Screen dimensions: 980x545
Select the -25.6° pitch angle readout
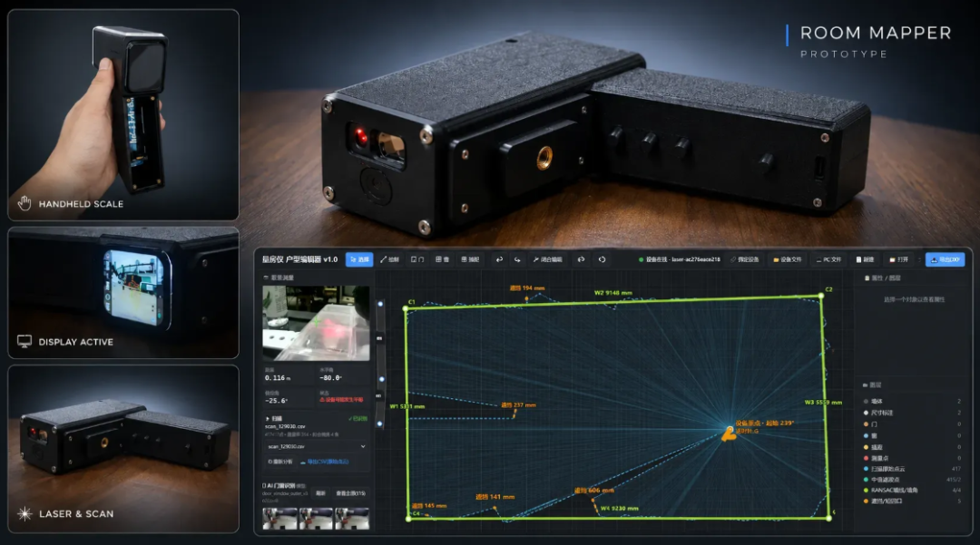point(276,401)
